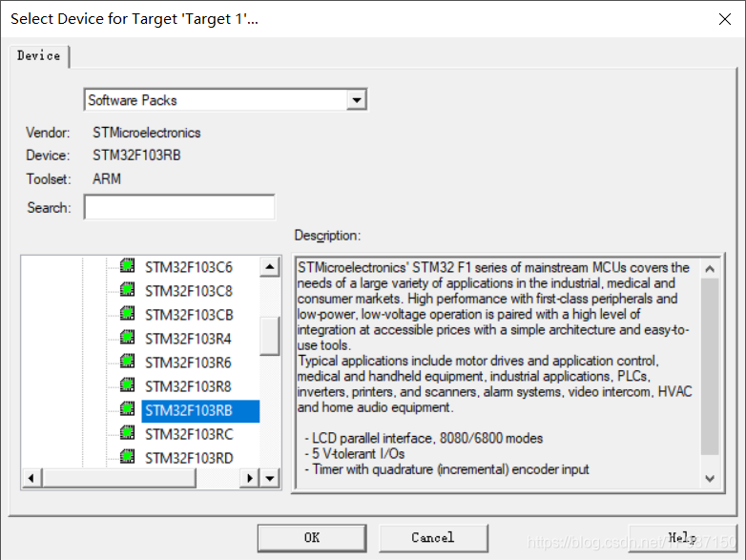This screenshot has height=560, width=746.
Task: Pick the STM32F103R4 device entry
Action: point(188,339)
